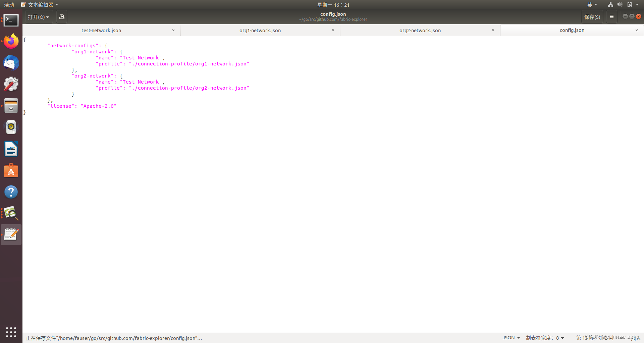The width and height of the screenshot is (644, 343).
Task: Open the 制表符宽度 tab width dropdown
Action: pyautogui.click(x=545, y=338)
